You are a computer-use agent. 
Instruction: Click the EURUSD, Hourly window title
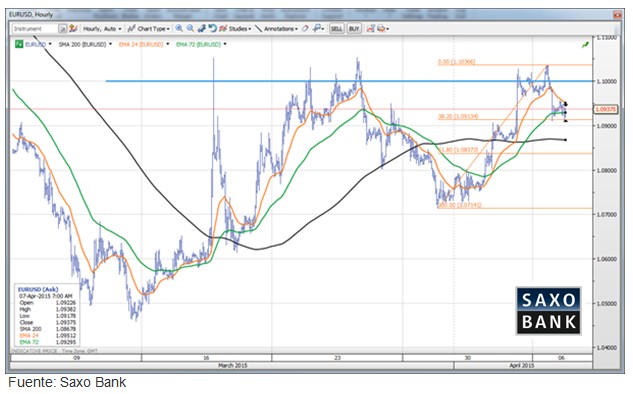(x=31, y=15)
